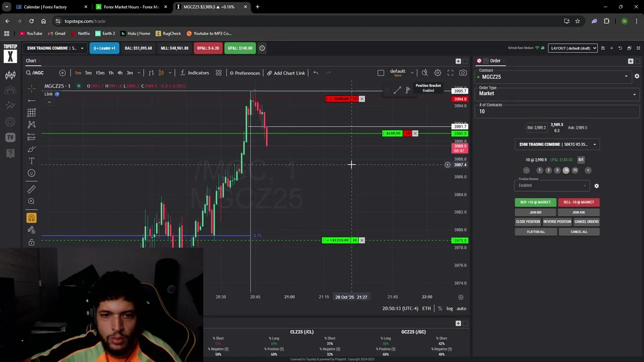644x362 pixels.
Task: Click the # of Contracts input field
Action: [557, 112]
